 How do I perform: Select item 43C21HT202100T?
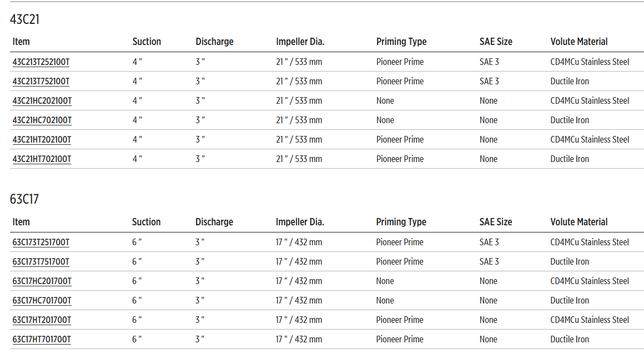coord(42,140)
